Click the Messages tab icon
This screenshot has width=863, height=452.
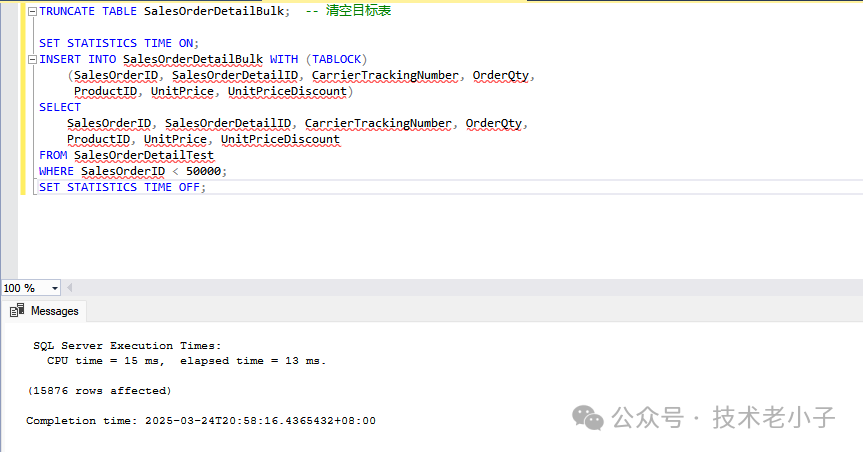coord(16,311)
